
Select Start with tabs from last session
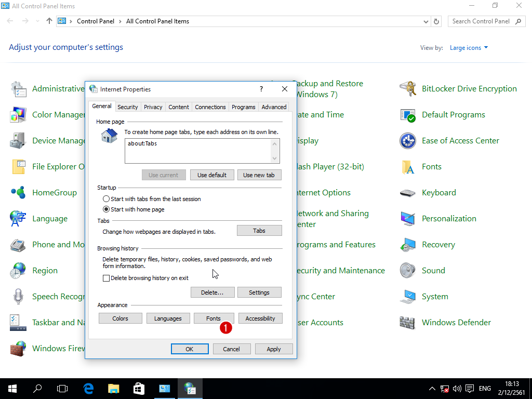tap(106, 199)
